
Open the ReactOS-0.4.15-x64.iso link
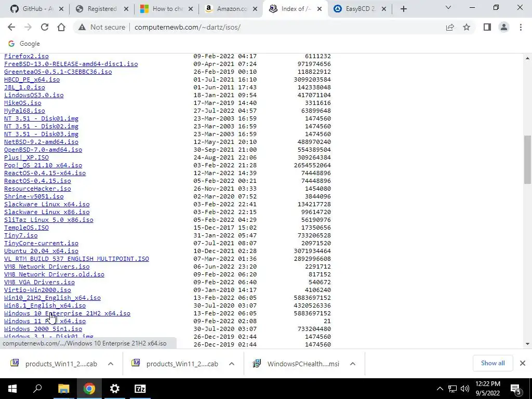pyautogui.click(x=45, y=173)
